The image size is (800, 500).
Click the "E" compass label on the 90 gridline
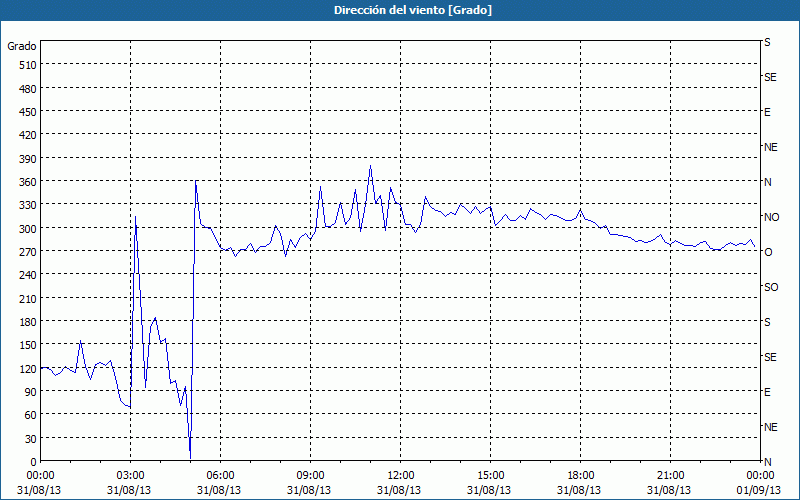pyautogui.click(x=767, y=392)
